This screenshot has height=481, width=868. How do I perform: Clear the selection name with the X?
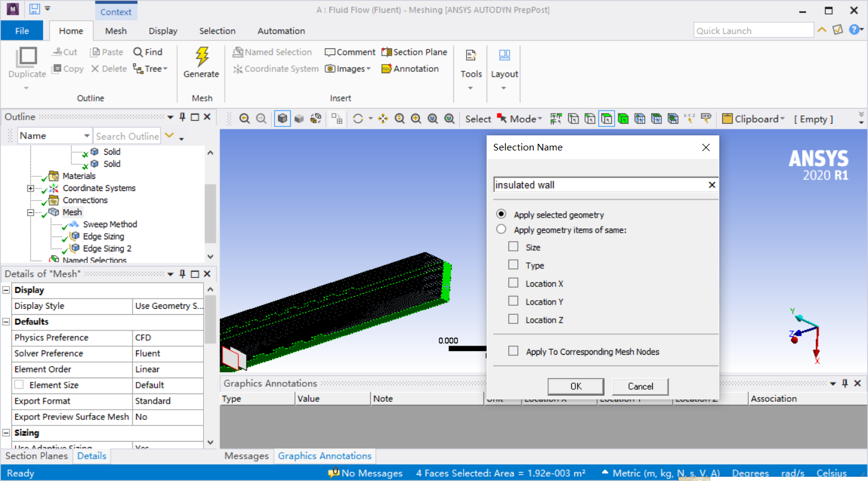[x=712, y=185]
